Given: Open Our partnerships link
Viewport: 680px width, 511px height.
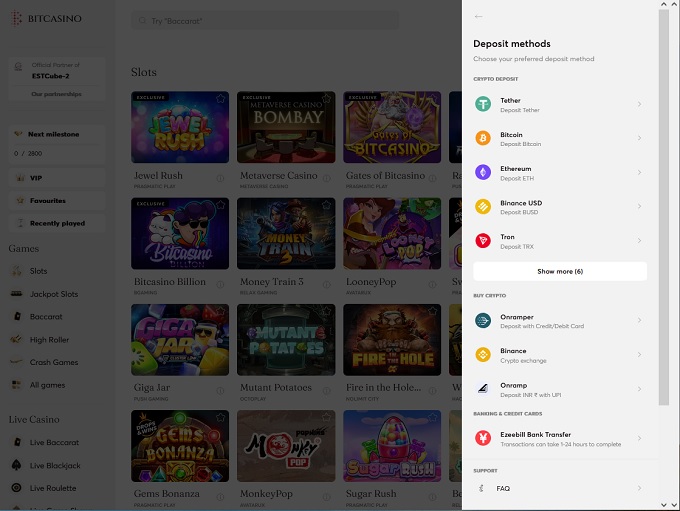Looking at the screenshot, I should [x=56, y=94].
